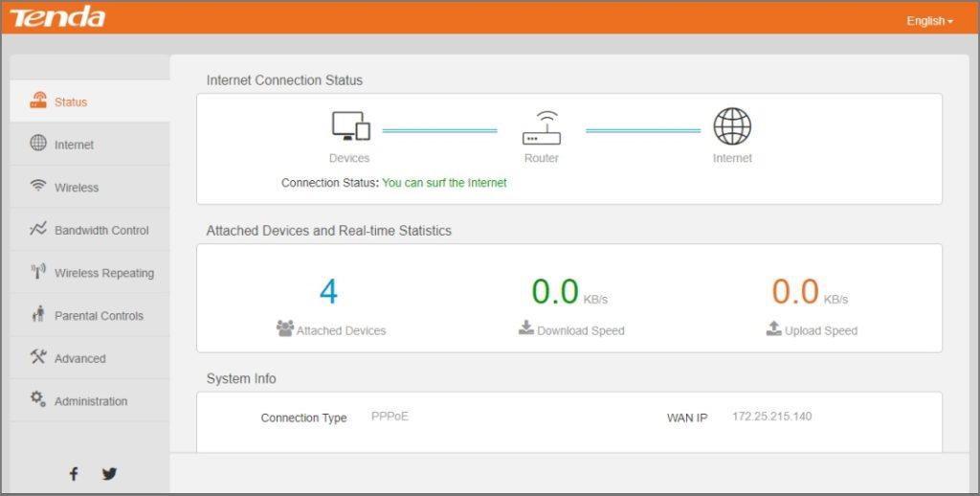The image size is (980, 496).
Task: Click the orange upload speed 0.0 value
Action: point(795,291)
